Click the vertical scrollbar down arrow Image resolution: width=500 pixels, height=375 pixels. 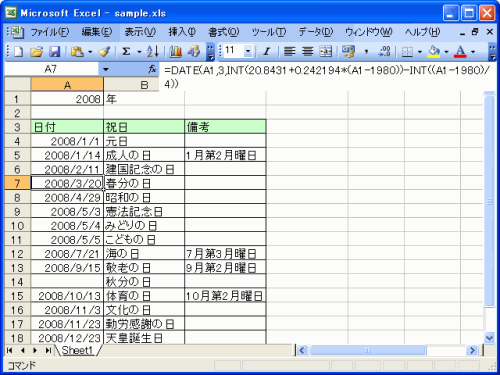pyautogui.click(x=489, y=338)
